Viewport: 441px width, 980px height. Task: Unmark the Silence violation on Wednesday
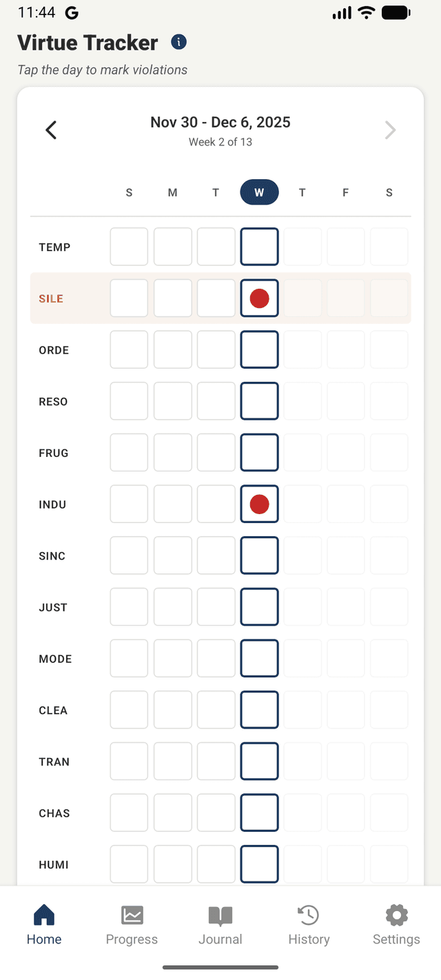(259, 298)
